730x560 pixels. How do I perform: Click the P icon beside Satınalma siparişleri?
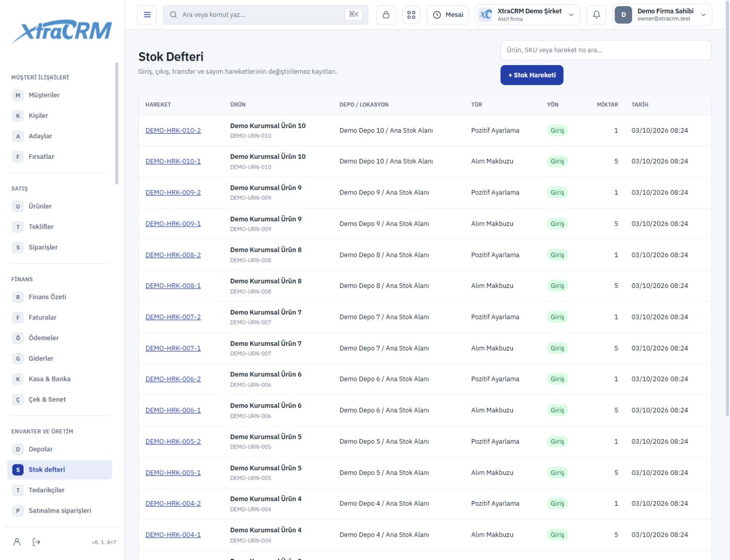tap(18, 510)
